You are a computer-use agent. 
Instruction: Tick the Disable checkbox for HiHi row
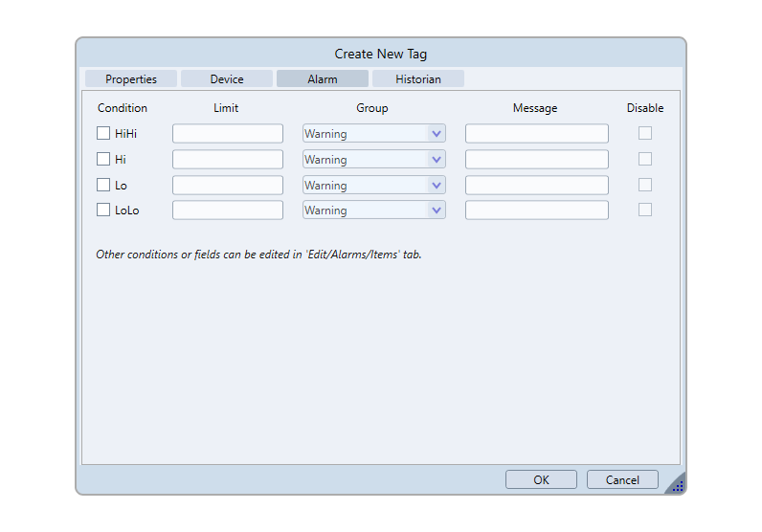[645, 134]
